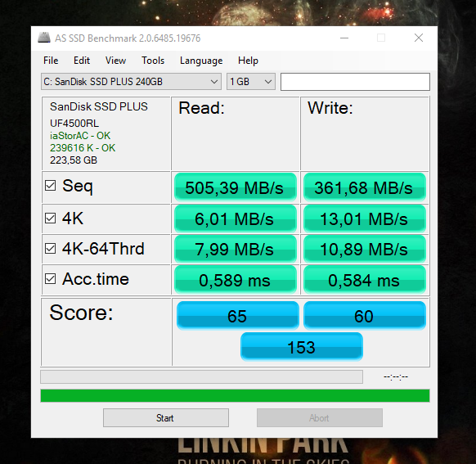
Task: Click the 4K write result 13,01 MB/s
Action: (x=365, y=218)
